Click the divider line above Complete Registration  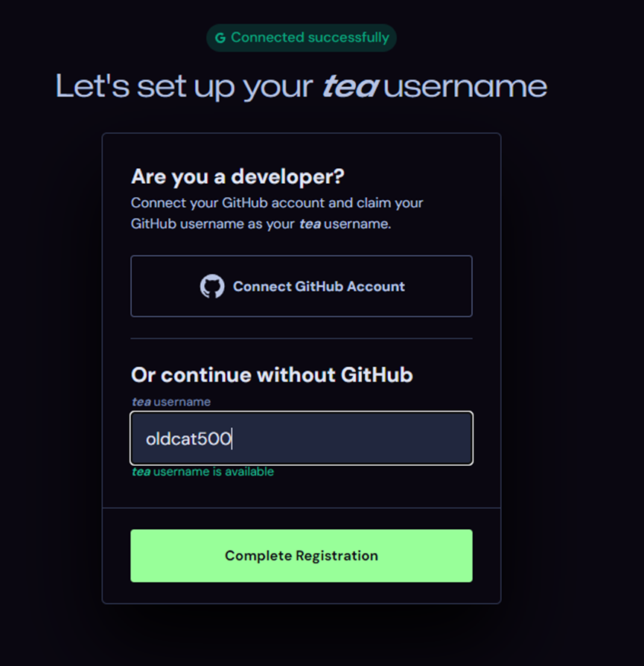(302, 508)
